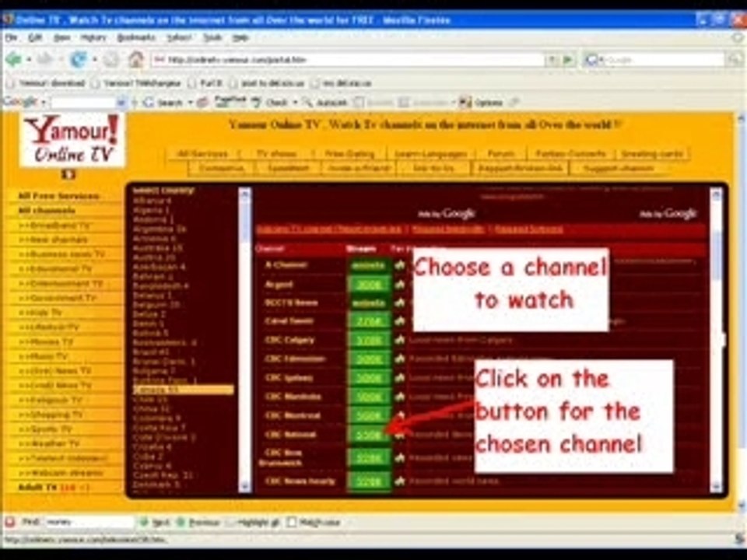Click the Find bar text field
This screenshot has height=560, width=747.
(x=89, y=522)
